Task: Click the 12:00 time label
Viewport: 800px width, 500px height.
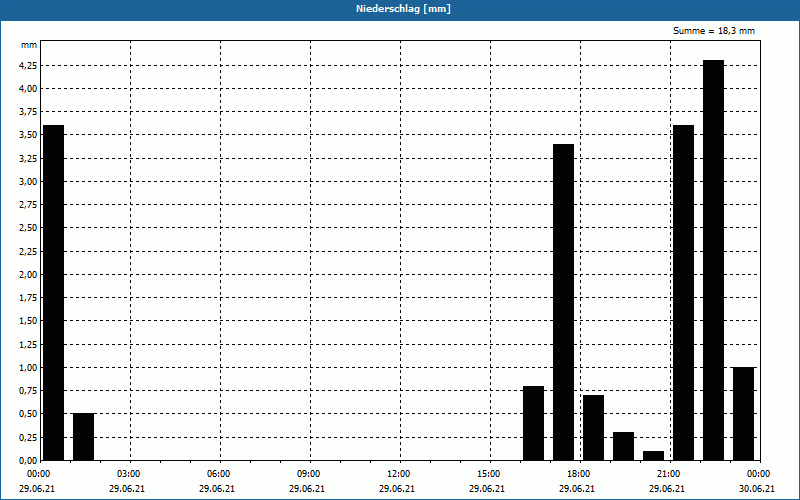Action: click(x=398, y=474)
